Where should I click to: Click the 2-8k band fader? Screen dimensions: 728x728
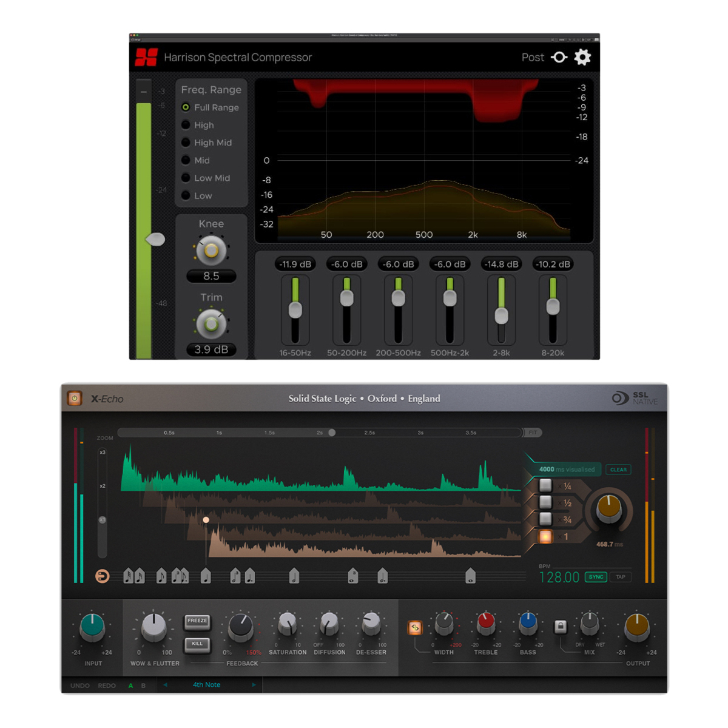coord(501,315)
